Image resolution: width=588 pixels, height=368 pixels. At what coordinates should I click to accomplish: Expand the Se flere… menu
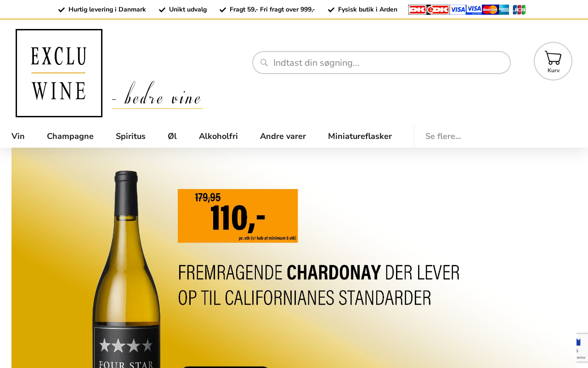[x=443, y=136]
